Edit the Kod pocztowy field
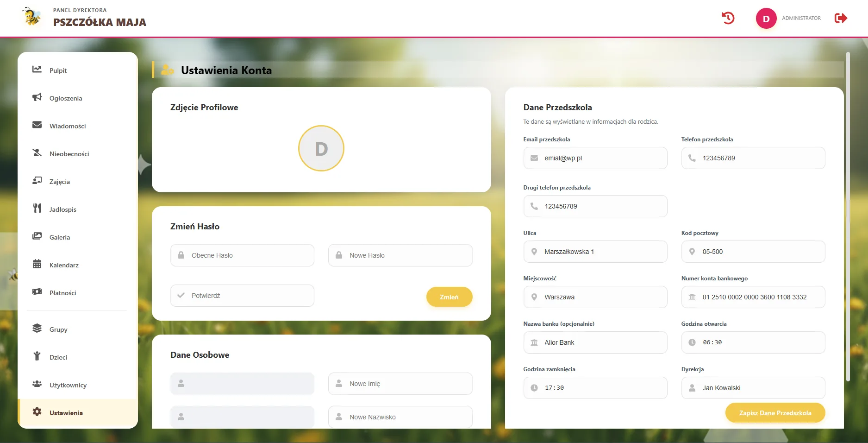Screen dimensions: 868x443 point(753,252)
